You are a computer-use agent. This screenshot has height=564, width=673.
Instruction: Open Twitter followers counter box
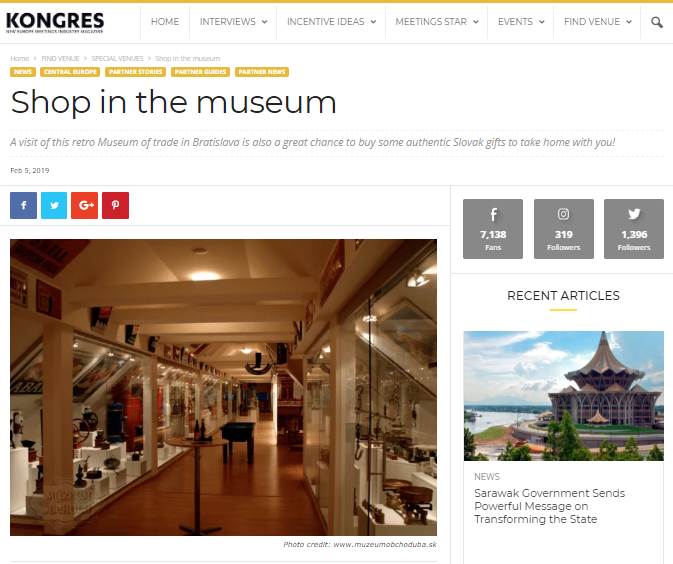[634, 229]
